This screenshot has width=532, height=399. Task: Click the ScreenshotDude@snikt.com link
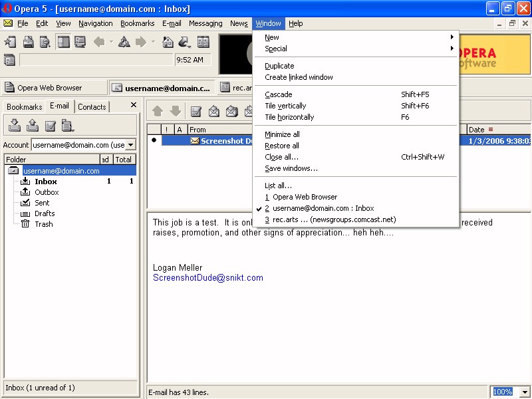click(208, 277)
